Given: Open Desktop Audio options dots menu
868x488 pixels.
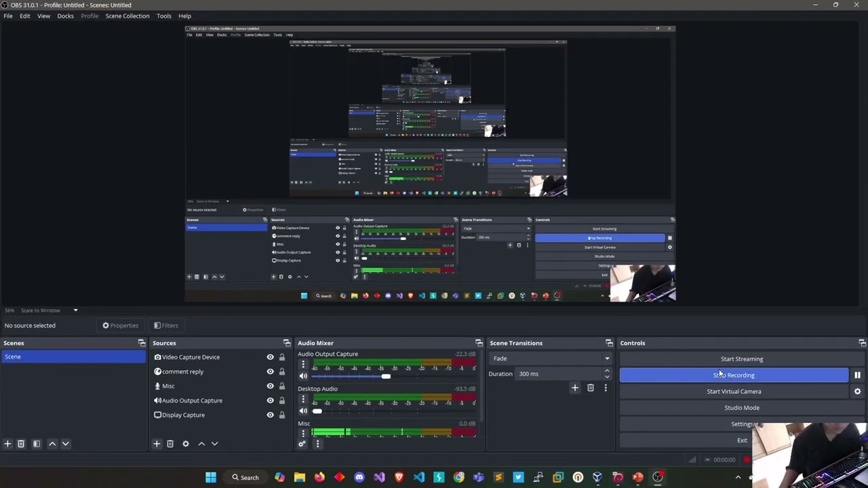Looking at the screenshot, I should coord(303,399).
